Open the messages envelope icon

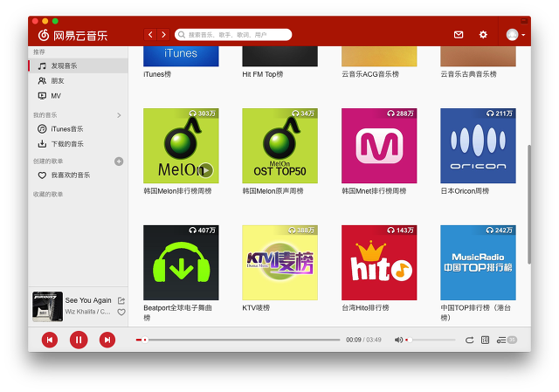[459, 35]
